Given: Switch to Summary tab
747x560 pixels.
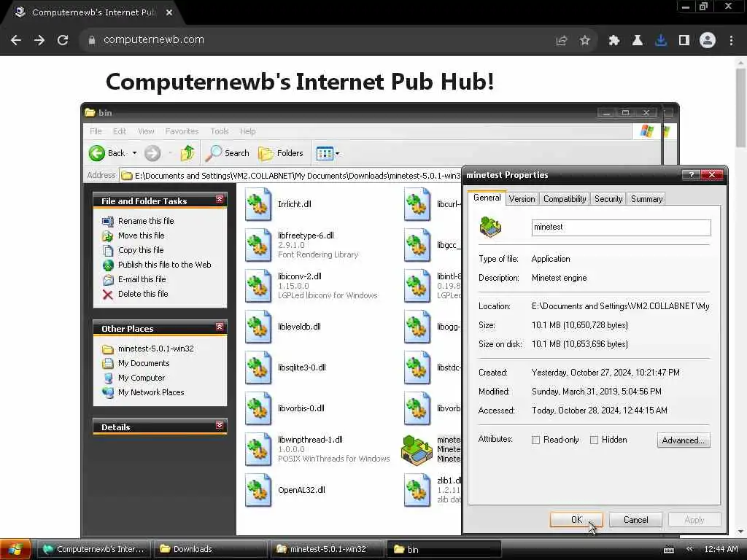Looking at the screenshot, I should [x=646, y=199].
